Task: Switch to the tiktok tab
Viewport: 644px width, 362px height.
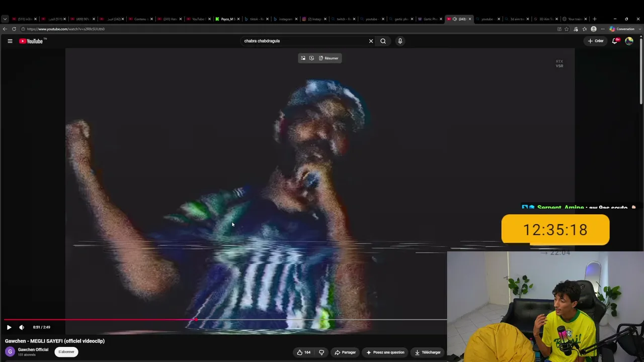Action: [x=257, y=19]
